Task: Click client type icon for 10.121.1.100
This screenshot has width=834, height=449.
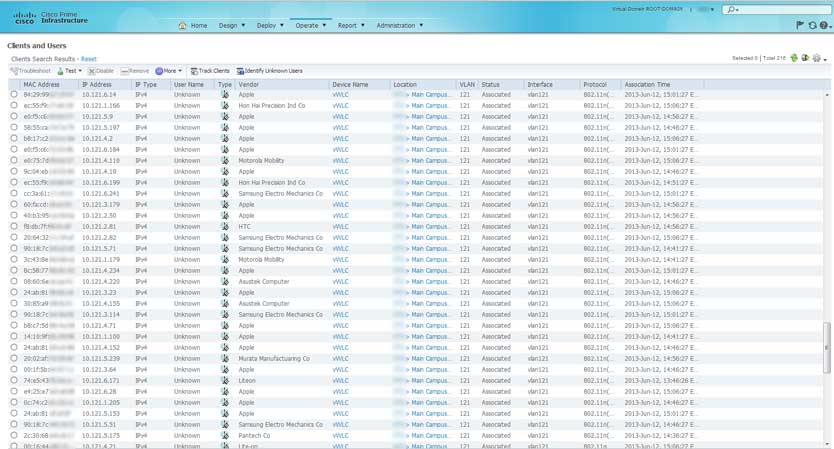Action: [x=225, y=336]
